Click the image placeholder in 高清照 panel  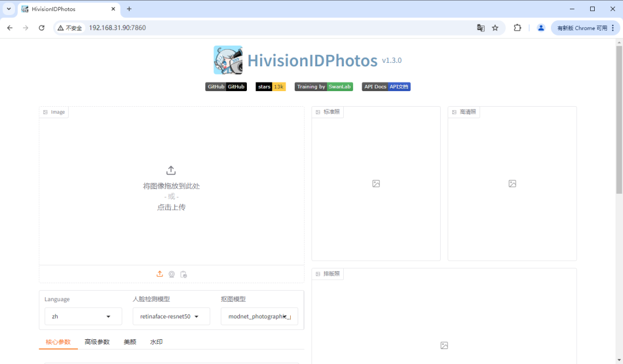[512, 183]
